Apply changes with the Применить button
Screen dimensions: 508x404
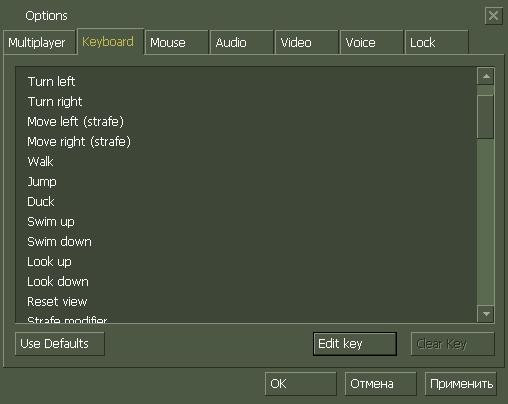(461, 384)
